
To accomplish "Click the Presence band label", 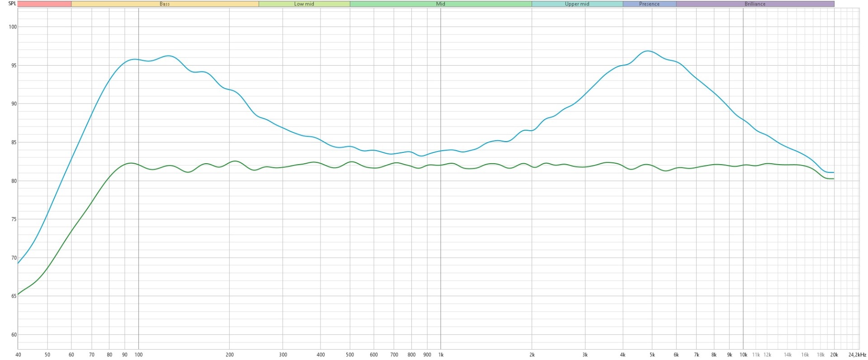I will 649,4.
